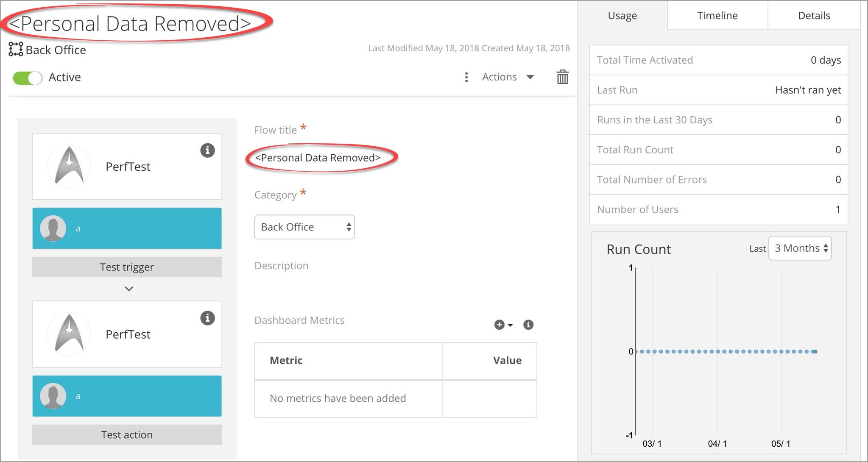The width and height of the screenshot is (868, 462).
Task: Click the trash delete flow icon
Action: tap(562, 77)
